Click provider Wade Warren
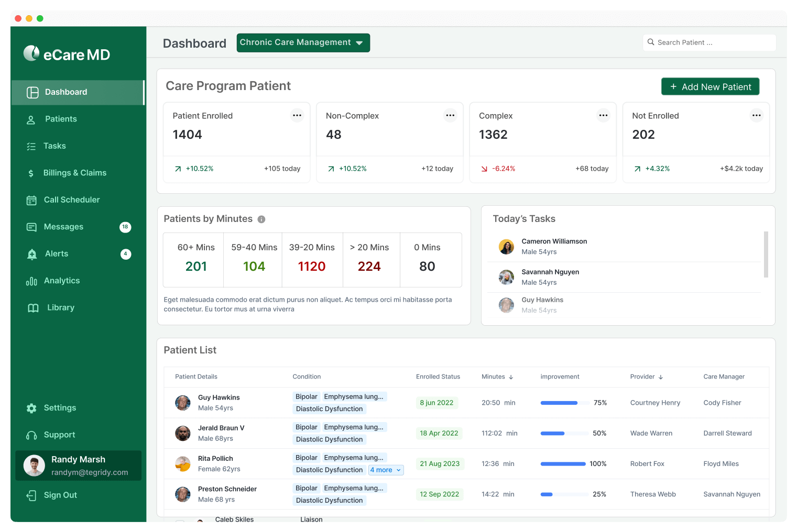The image size is (797, 532). pos(651,434)
